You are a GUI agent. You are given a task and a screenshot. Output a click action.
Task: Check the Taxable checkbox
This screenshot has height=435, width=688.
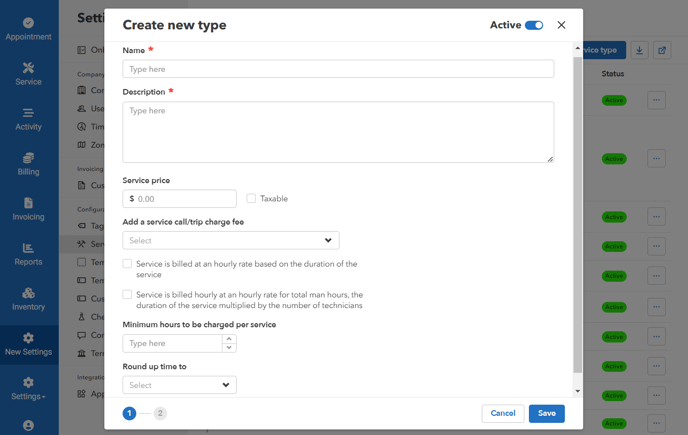[x=251, y=199]
